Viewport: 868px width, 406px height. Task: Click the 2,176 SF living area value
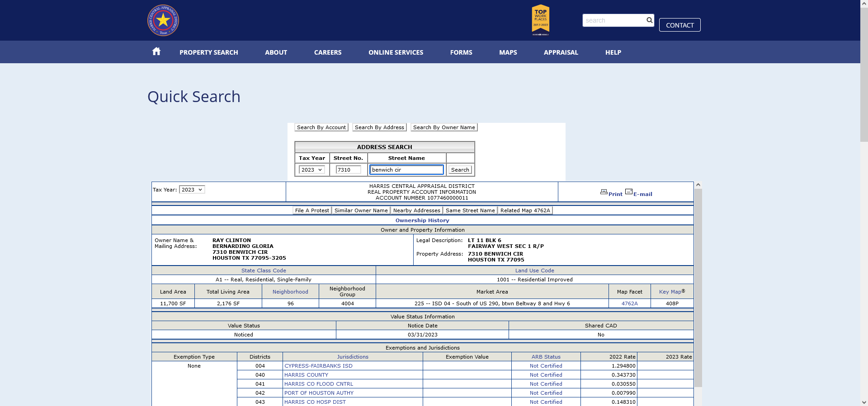(228, 303)
